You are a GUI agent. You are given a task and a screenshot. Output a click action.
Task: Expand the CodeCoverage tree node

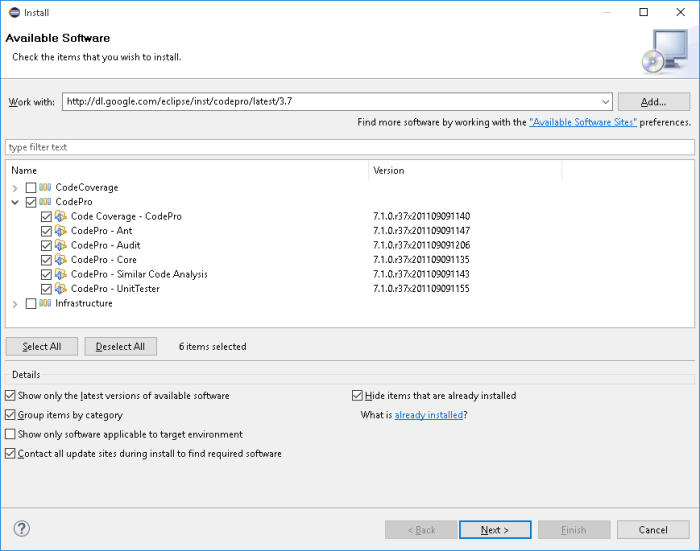point(15,188)
